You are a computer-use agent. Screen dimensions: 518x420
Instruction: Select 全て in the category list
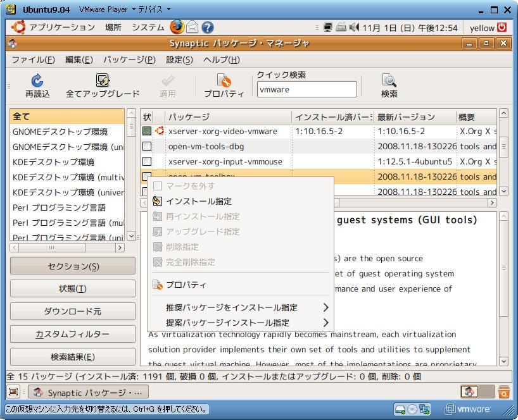click(x=67, y=116)
